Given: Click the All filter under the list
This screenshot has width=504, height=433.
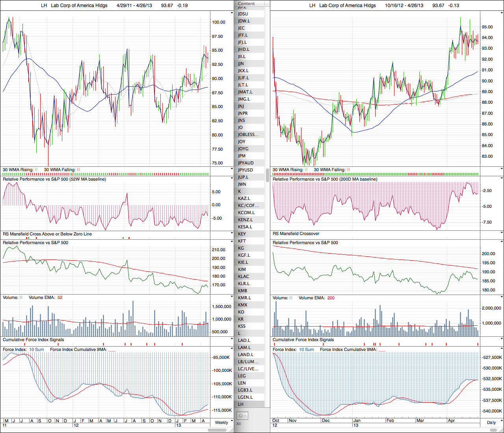Looking at the screenshot, I should coord(238,424).
